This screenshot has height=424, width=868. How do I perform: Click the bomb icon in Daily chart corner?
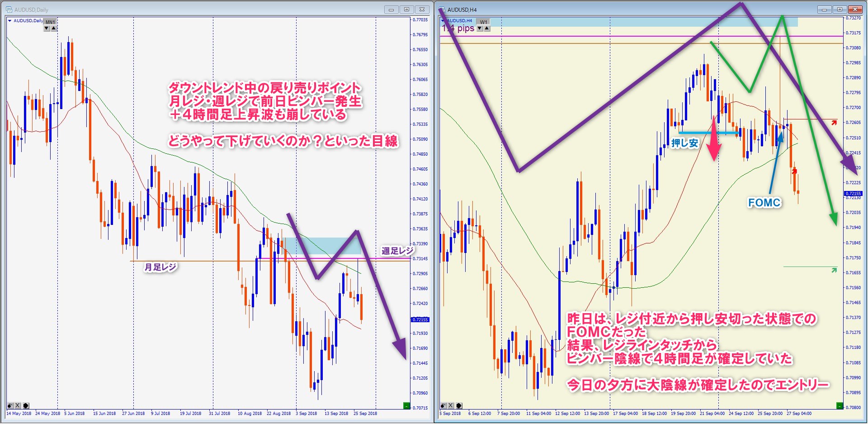pos(10,406)
